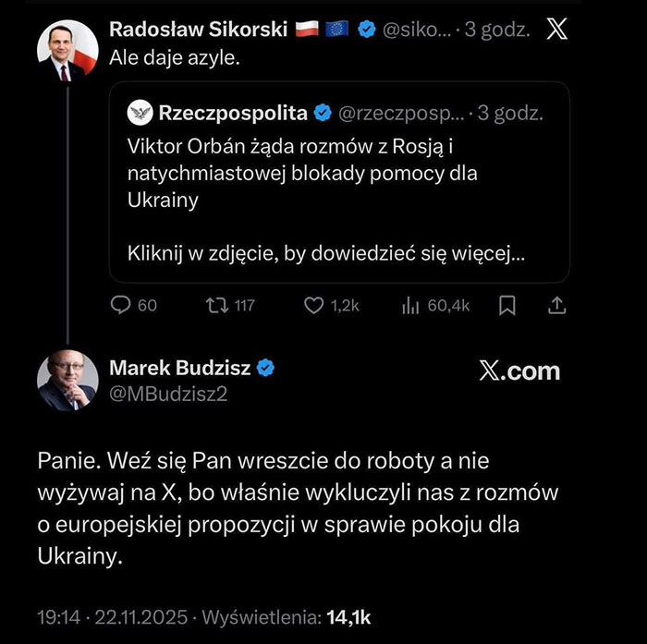Open view statistics showing 60,4k

coord(411,306)
